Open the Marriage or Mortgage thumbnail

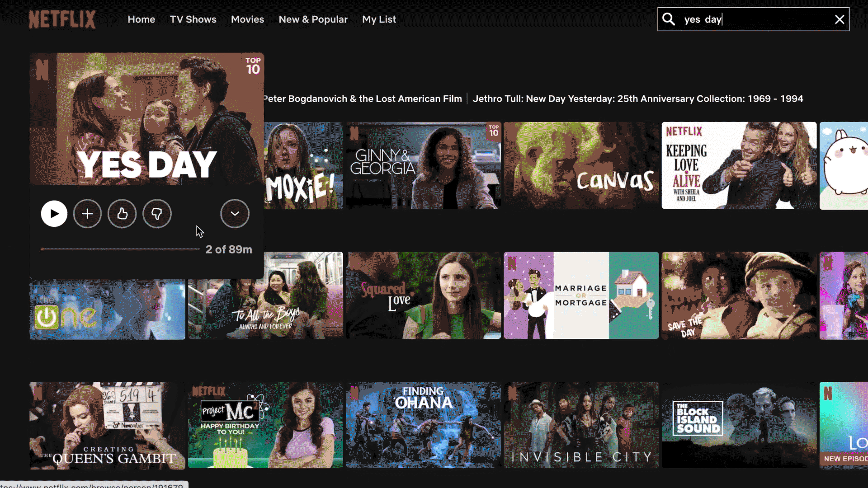(x=581, y=296)
